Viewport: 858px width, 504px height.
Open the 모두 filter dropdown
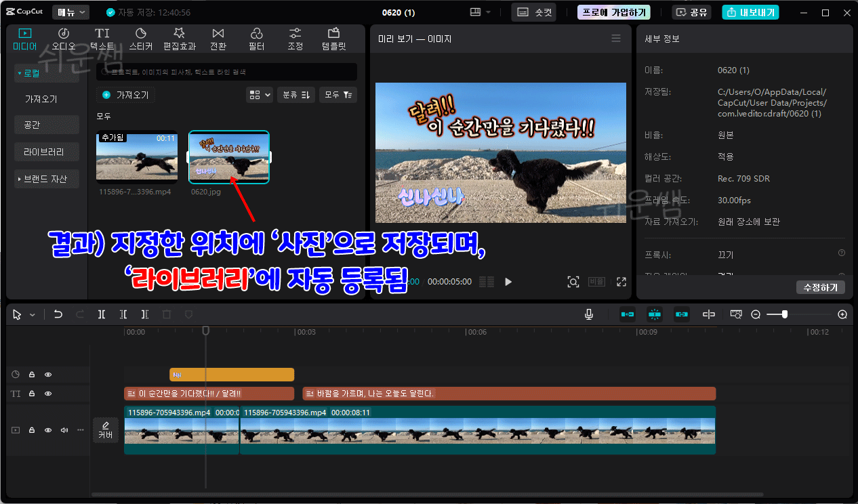(x=338, y=95)
